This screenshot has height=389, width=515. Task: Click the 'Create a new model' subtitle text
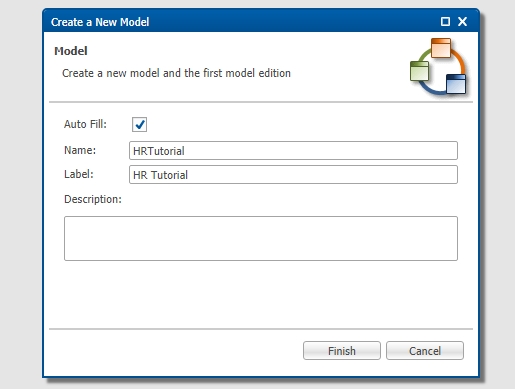176,73
